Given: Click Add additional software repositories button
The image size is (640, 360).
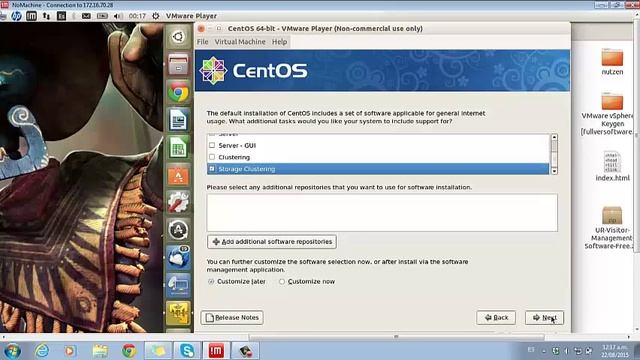Looking at the screenshot, I should (x=272, y=242).
